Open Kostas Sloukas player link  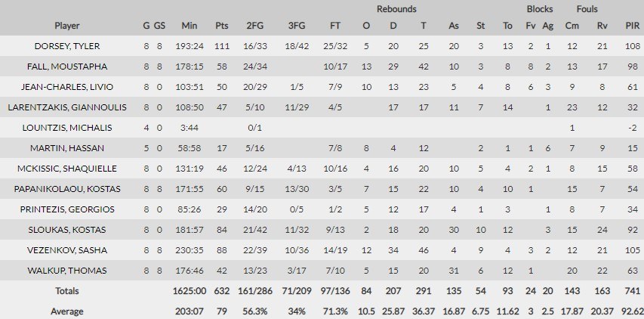66,229
